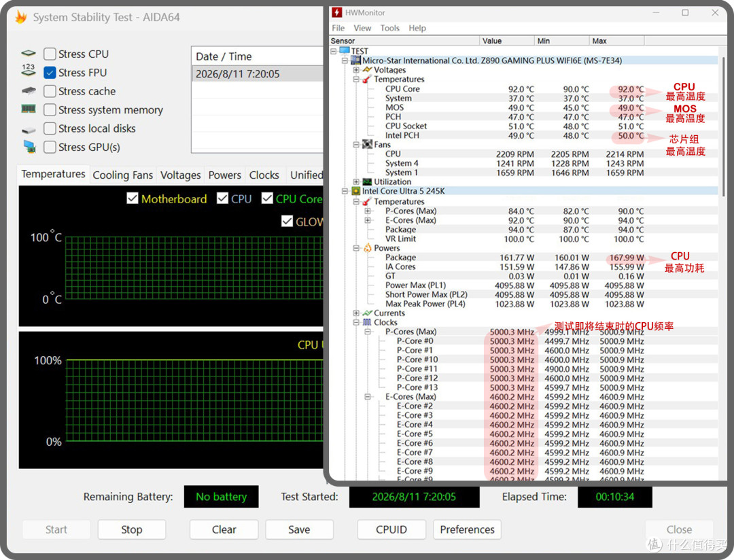The width and height of the screenshot is (734, 560).
Task: Switch to the Powers tab in AIDA64
Action: (x=225, y=175)
